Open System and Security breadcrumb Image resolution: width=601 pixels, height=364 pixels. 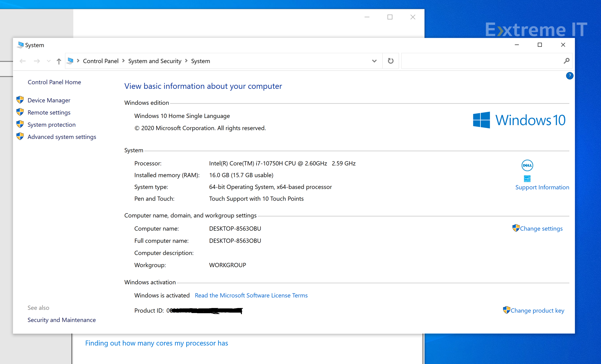click(x=155, y=61)
